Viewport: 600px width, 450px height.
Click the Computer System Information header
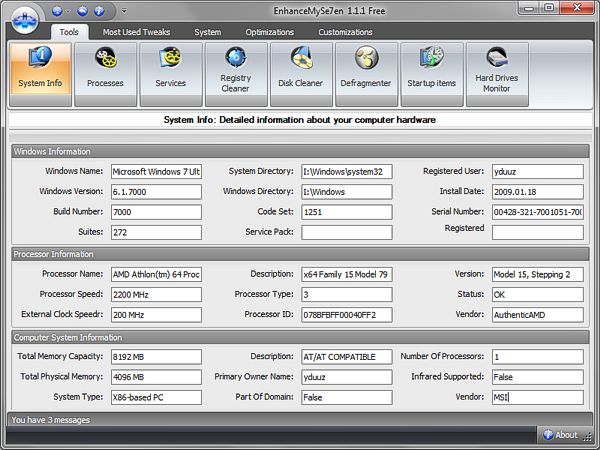tap(300, 337)
